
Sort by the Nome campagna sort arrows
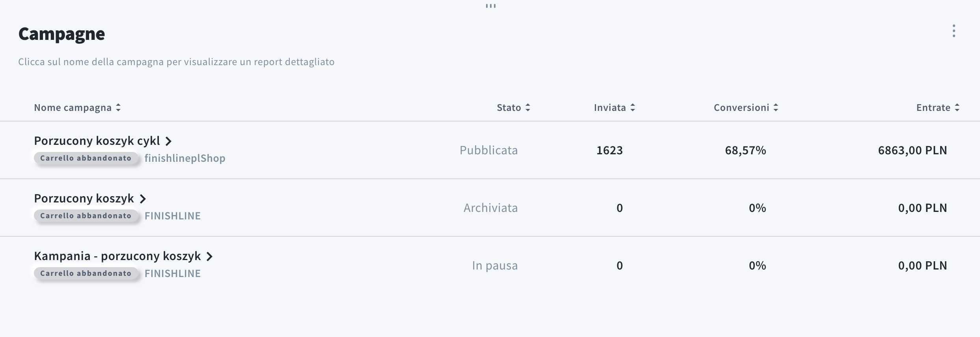point(118,108)
